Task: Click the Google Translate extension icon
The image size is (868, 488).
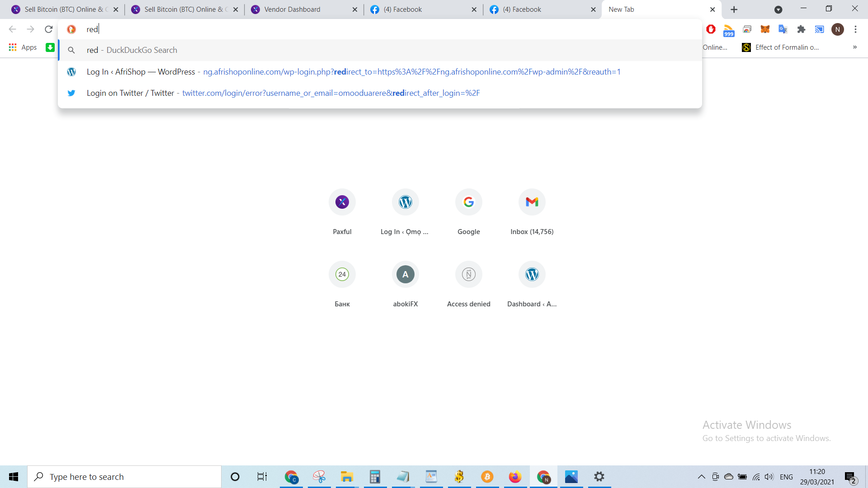Action: [783, 29]
